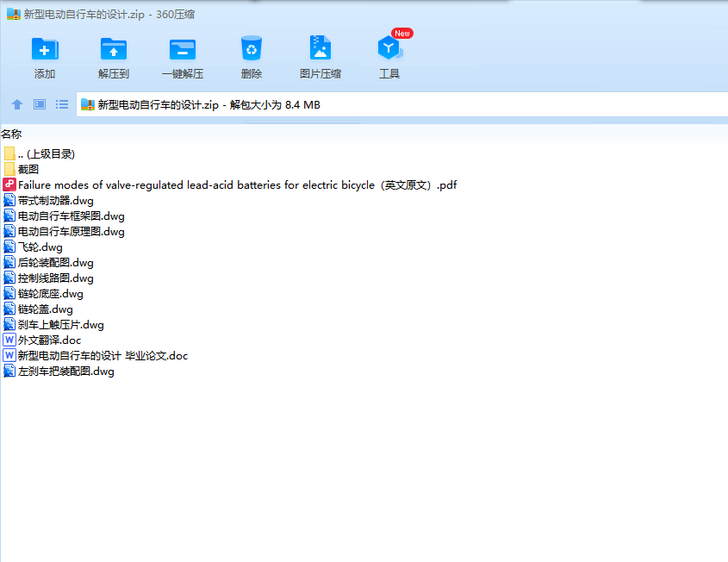
Task: Select the .. (上级目录) parent folder row
Action: coord(39,153)
